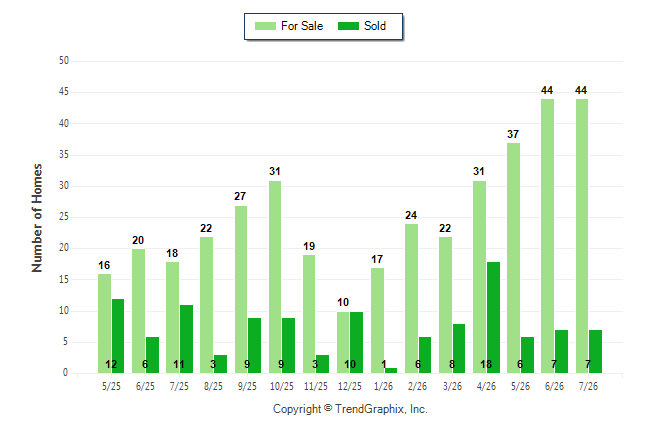Select the 2/26 For Sale bar labeled 24
Image resolution: width=646 pixels, height=434 pixels.
tap(411, 298)
